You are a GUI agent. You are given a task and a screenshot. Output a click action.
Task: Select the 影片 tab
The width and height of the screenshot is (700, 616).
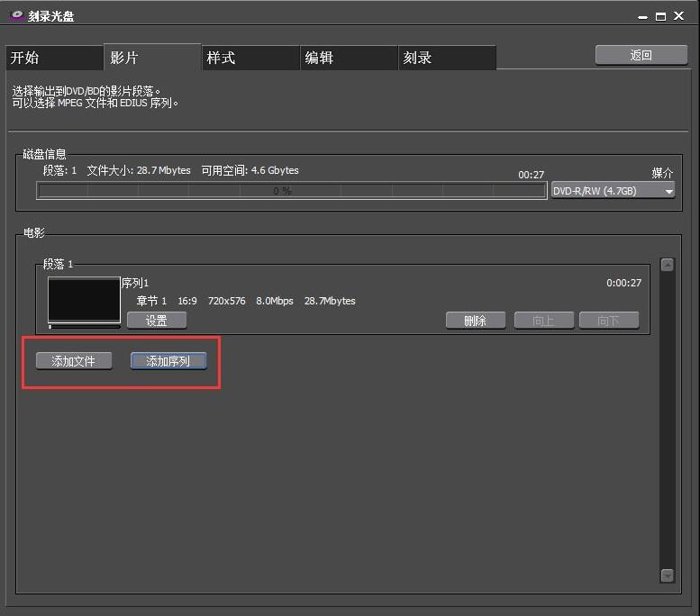pyautogui.click(x=152, y=57)
